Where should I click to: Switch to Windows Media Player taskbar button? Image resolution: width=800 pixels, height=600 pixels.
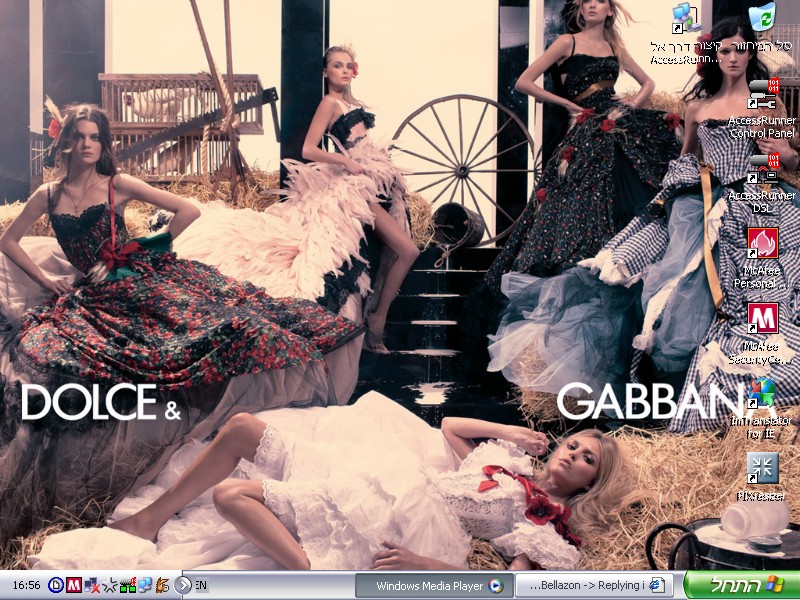click(x=434, y=585)
